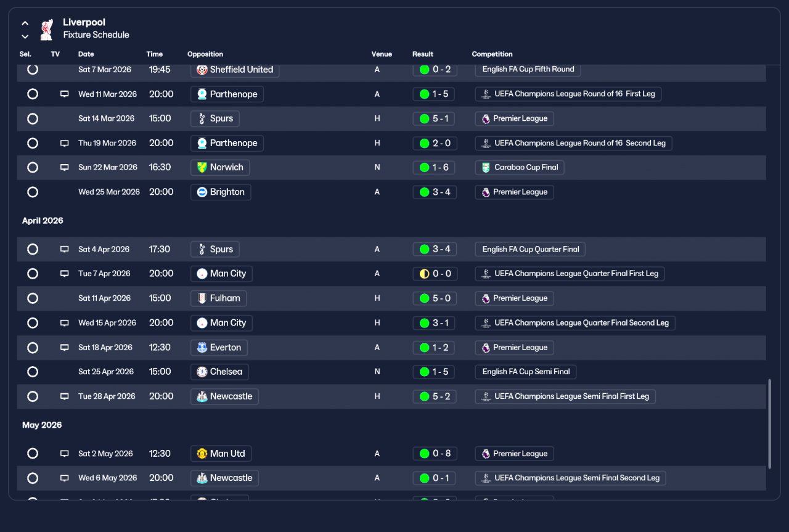Click TV icon for Wed 11 Mar Parthenope match
This screenshot has height=532, width=789.
coord(64,94)
